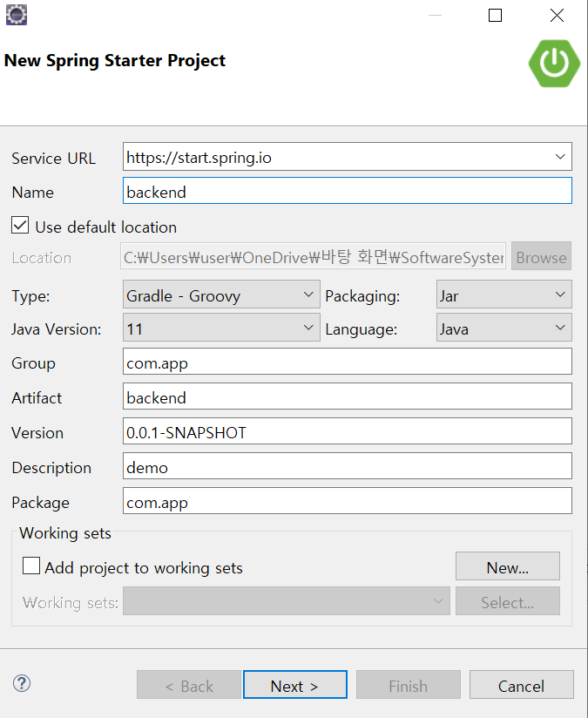Open the Packaging dropdown showing Jar

560,295
